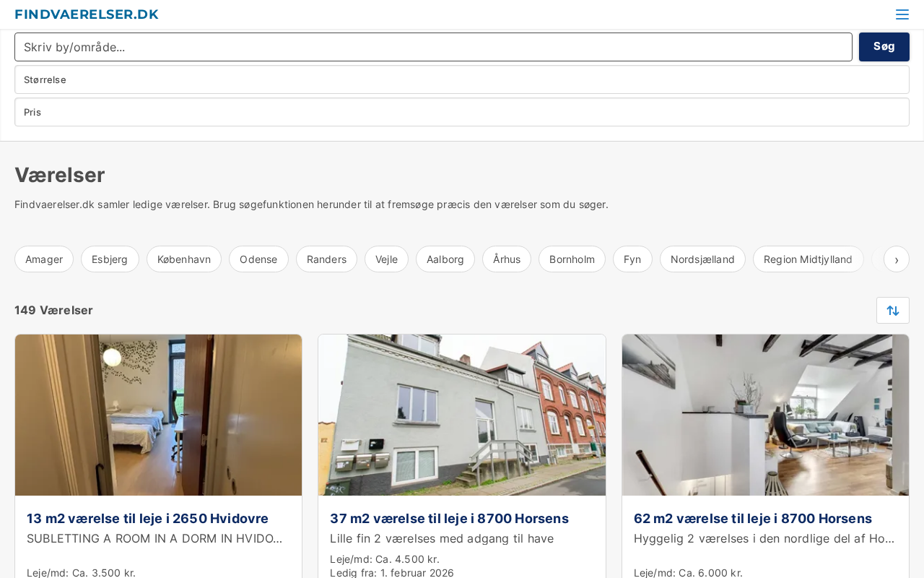Image resolution: width=924 pixels, height=578 pixels.
Task: View the 62 m2 Horsens interior photo
Action: tap(765, 415)
